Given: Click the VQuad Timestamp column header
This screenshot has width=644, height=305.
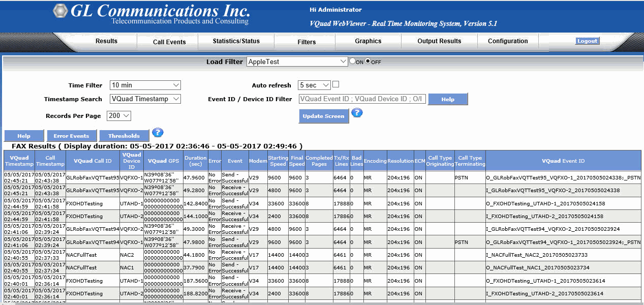Looking at the screenshot, I should (19, 161).
